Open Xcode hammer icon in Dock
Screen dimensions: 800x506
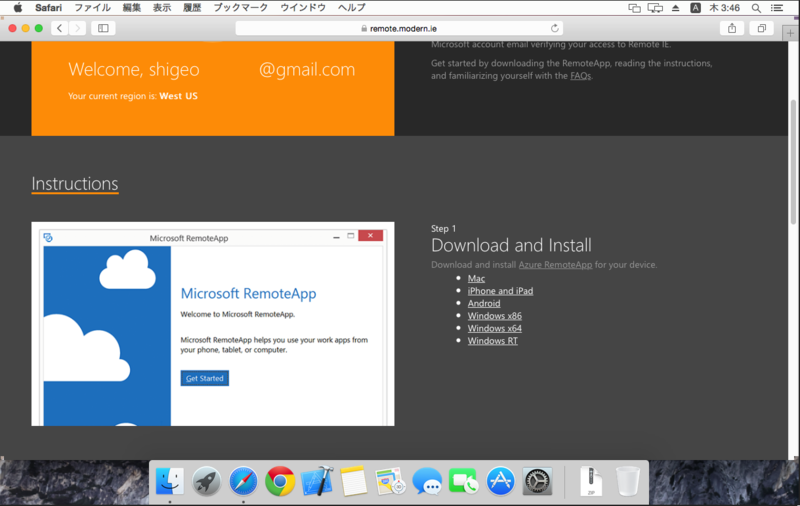click(317, 480)
